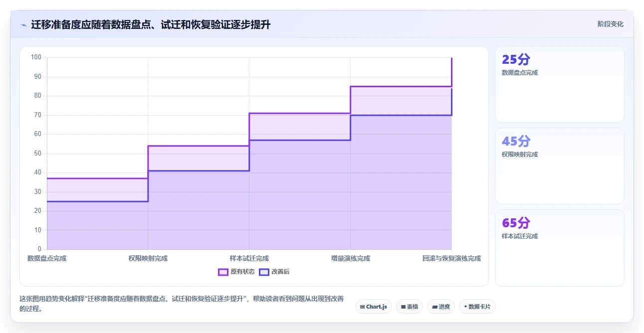The width and height of the screenshot is (644, 333).
Task: Toggle the 原有状态 legend item
Action: coord(236,272)
